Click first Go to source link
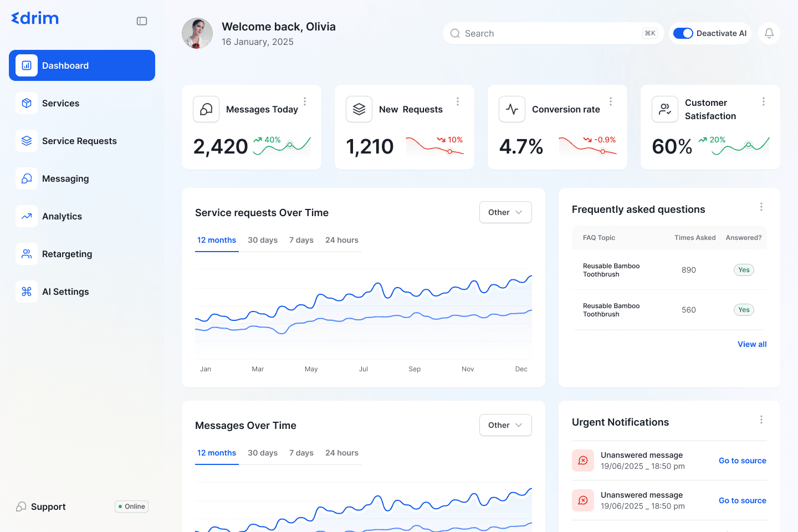 coord(742,461)
